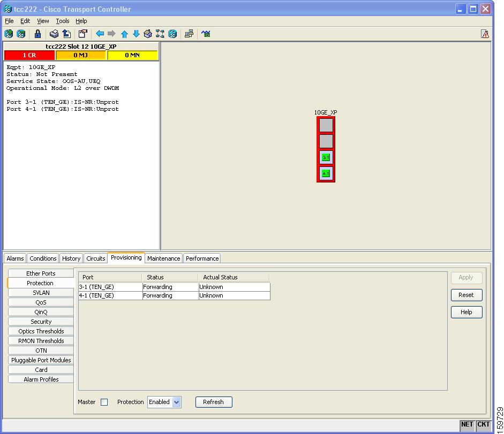Click the Refresh button
This screenshot has width=504, height=434.
214,402
